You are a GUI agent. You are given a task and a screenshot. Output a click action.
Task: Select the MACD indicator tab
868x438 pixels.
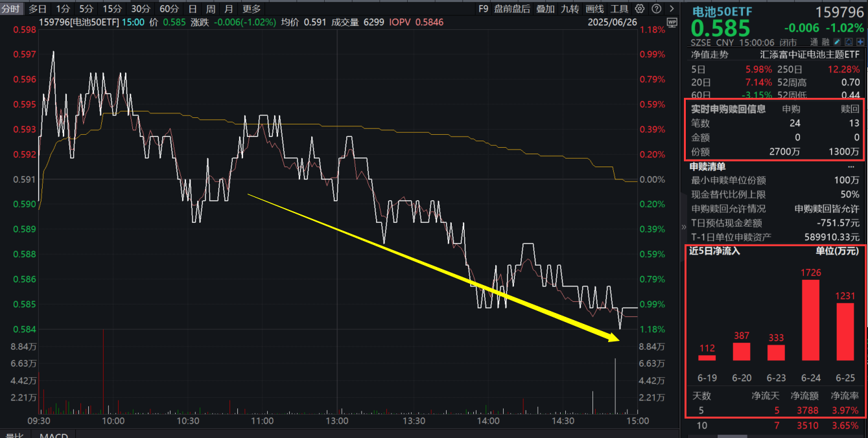point(54,435)
